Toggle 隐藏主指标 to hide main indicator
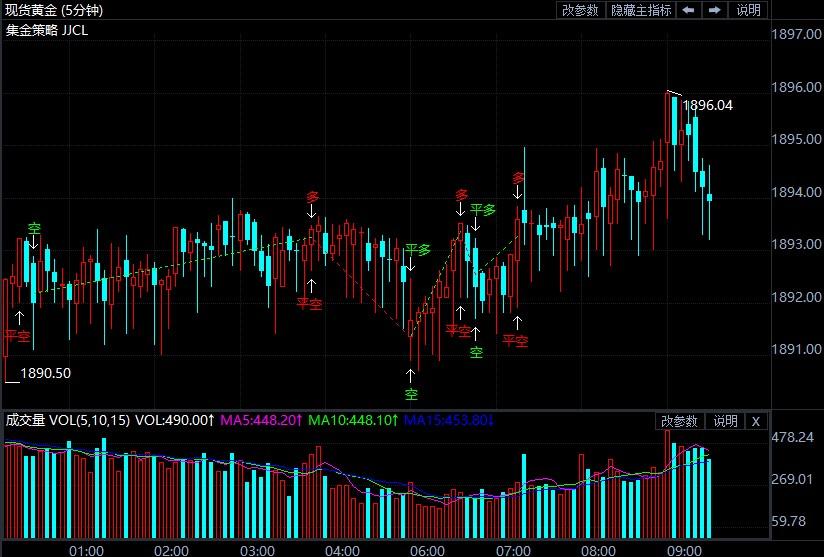Viewport: 824px width, 557px height. tap(641, 10)
